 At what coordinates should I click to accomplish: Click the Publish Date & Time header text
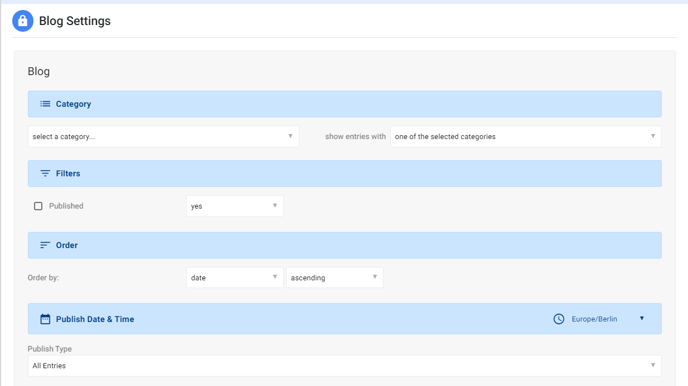tap(95, 319)
